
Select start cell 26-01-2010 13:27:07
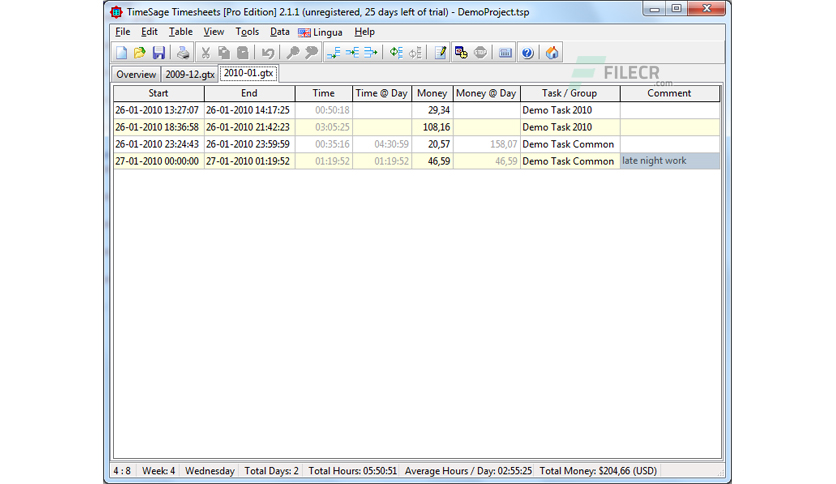(158, 110)
